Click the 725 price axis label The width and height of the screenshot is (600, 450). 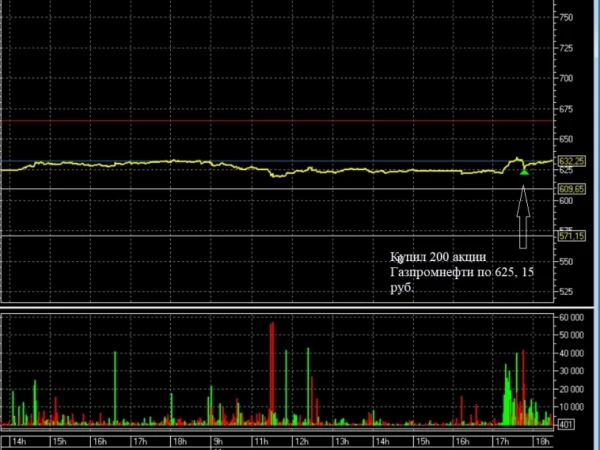(x=566, y=48)
